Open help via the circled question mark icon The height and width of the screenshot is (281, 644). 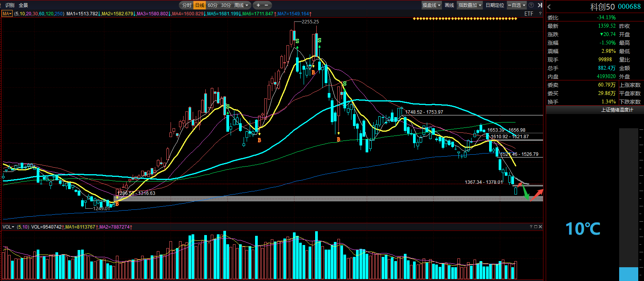pyautogui.click(x=531, y=5)
